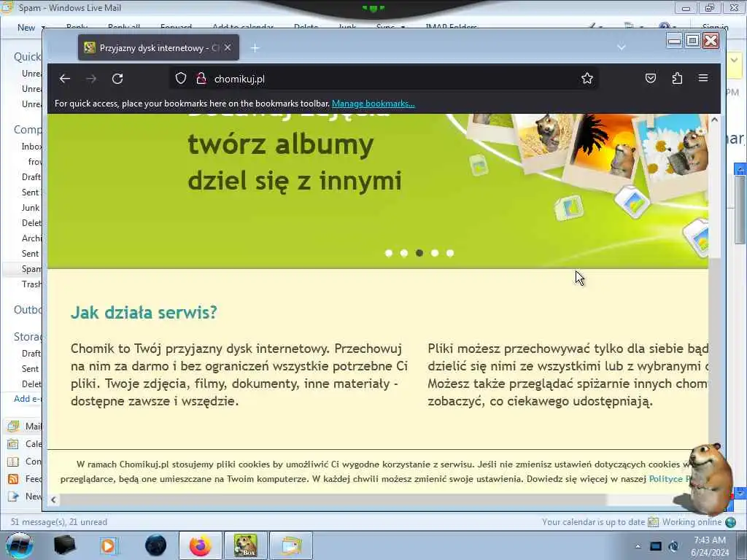747x560 pixels.
Task: Show hidden system tray icons
Action: click(638, 546)
